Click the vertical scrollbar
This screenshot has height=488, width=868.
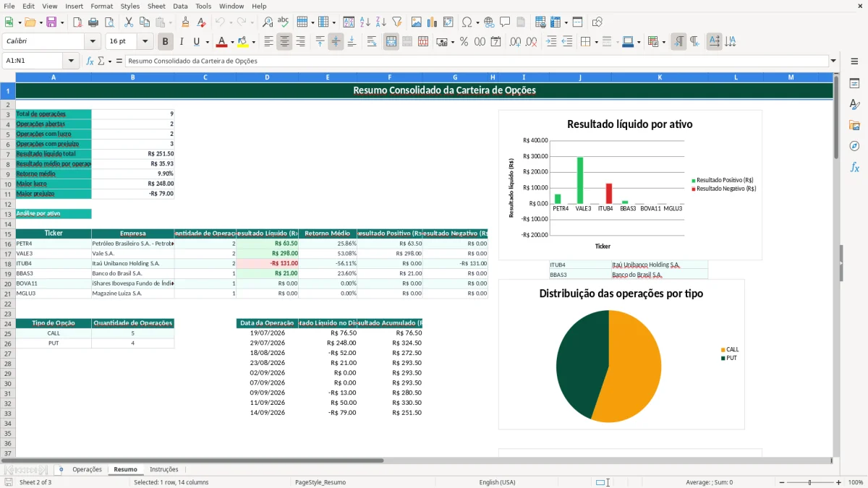(x=837, y=264)
